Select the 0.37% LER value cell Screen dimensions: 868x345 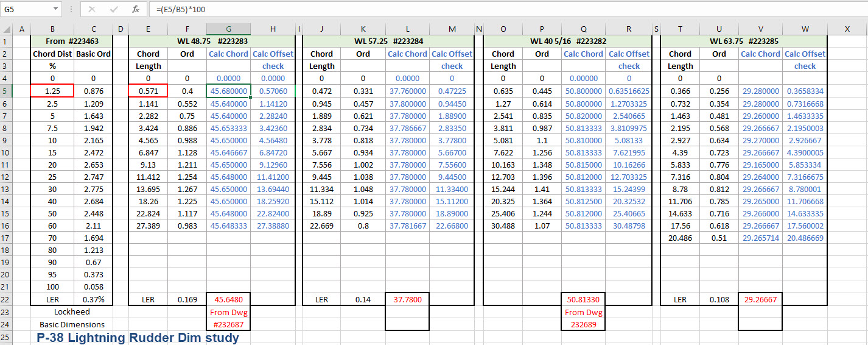(93, 299)
